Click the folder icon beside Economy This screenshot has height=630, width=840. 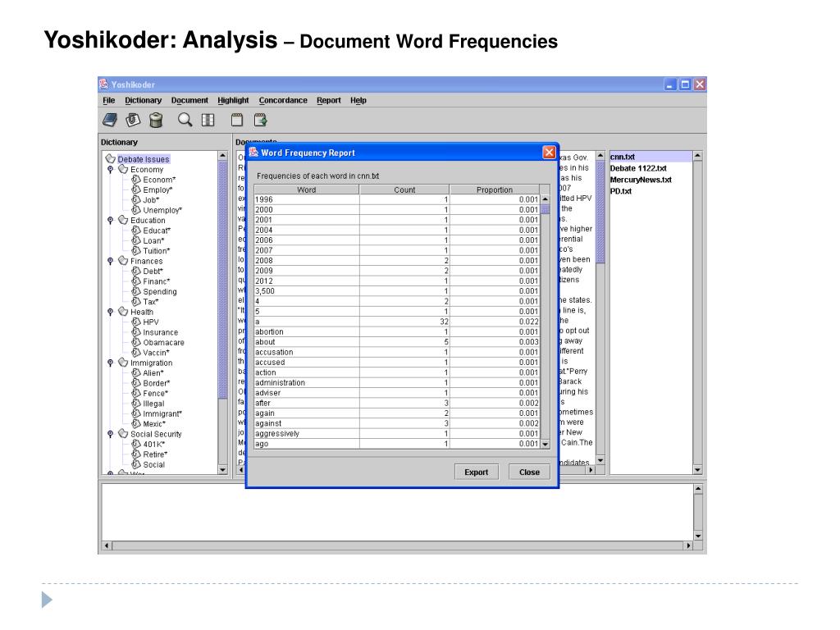pos(123,169)
